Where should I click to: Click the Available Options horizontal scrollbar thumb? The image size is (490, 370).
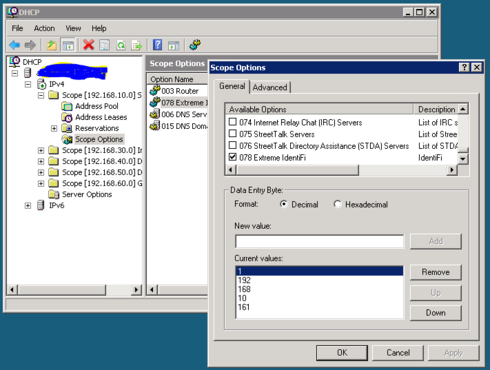click(x=297, y=170)
